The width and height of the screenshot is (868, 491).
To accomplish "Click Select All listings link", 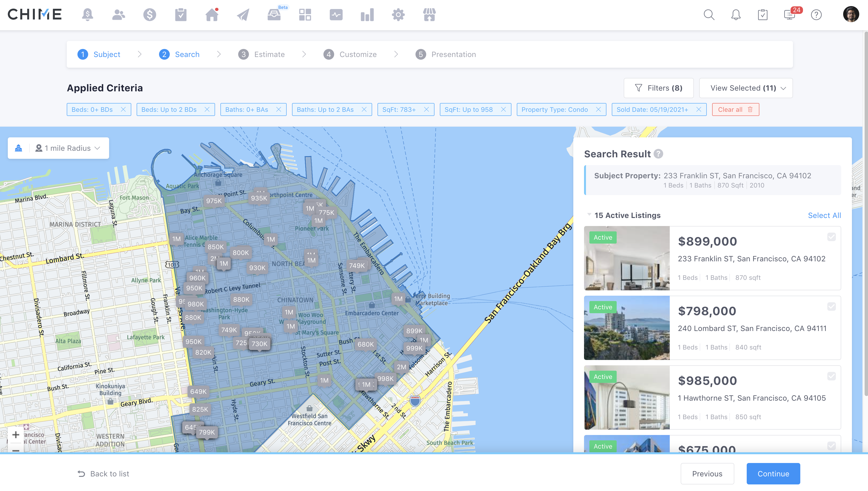I will coord(824,215).
